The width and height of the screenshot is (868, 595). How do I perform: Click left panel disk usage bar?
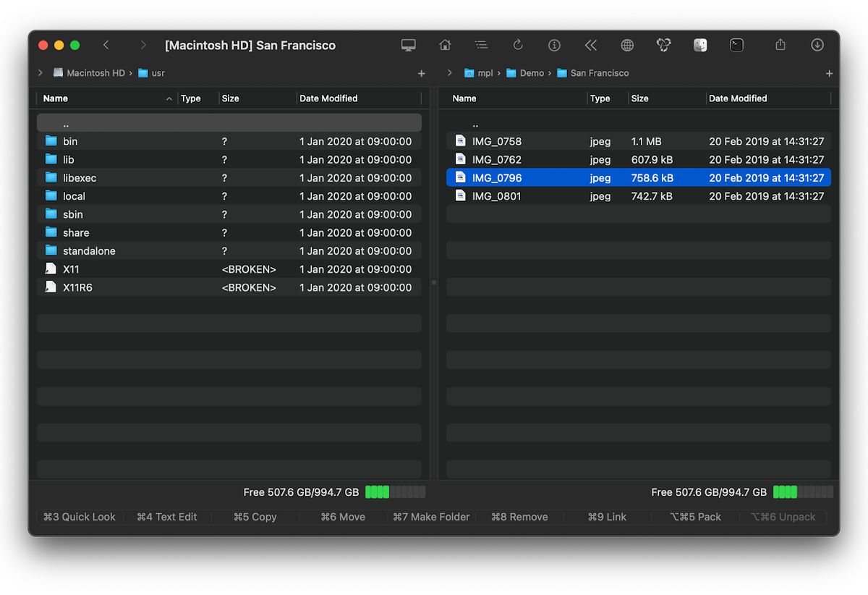(395, 492)
